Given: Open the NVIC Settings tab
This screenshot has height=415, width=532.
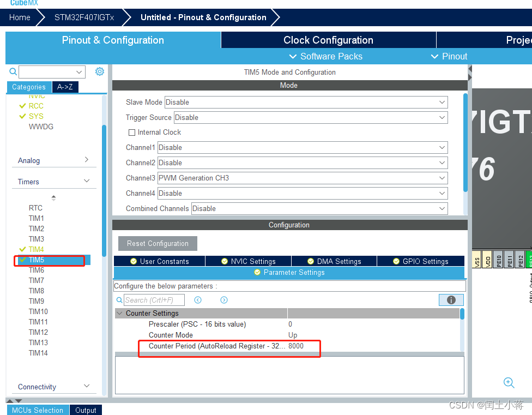Looking at the screenshot, I should pyautogui.click(x=249, y=261).
